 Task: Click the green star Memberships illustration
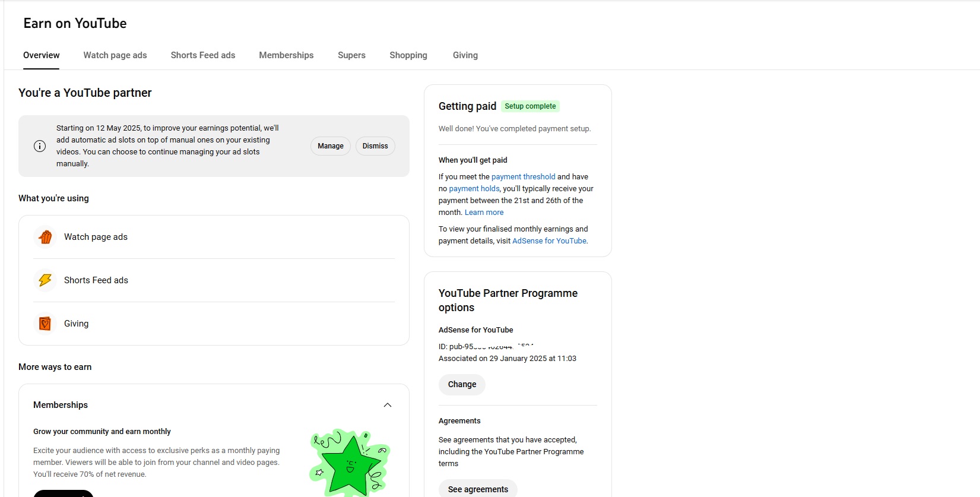point(350,463)
